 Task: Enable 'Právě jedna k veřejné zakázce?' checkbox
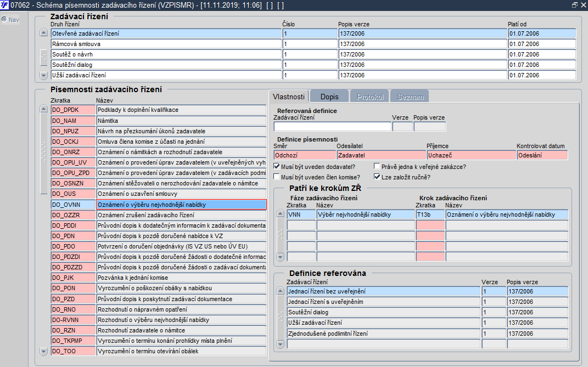[377, 167]
